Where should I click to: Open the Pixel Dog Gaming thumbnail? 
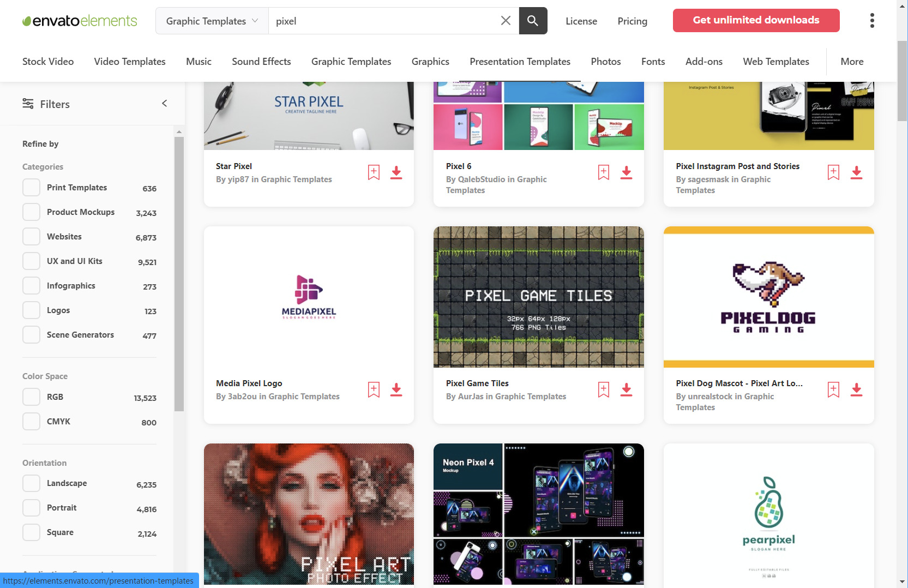pos(768,297)
